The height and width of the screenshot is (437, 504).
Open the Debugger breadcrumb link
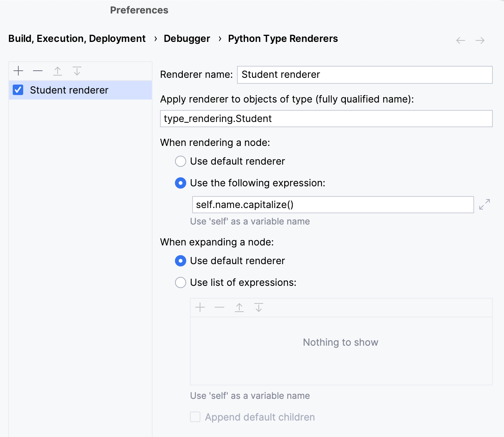click(x=187, y=38)
